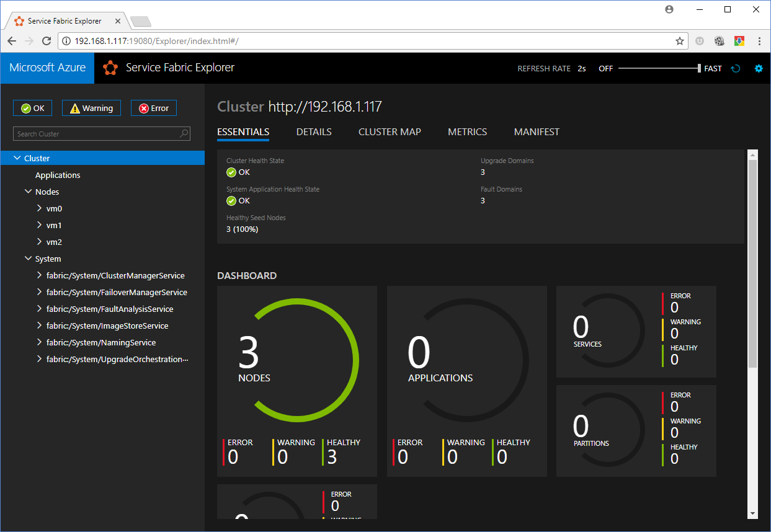This screenshot has width=771, height=532.
Task: Click the refresh rate slider handle
Action: (699, 68)
